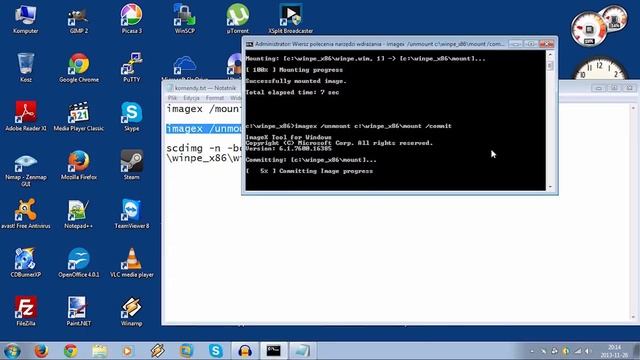Image resolution: width=640 pixels, height=360 pixels.
Task: Select the uTorrent desktop icon
Action: point(238,18)
